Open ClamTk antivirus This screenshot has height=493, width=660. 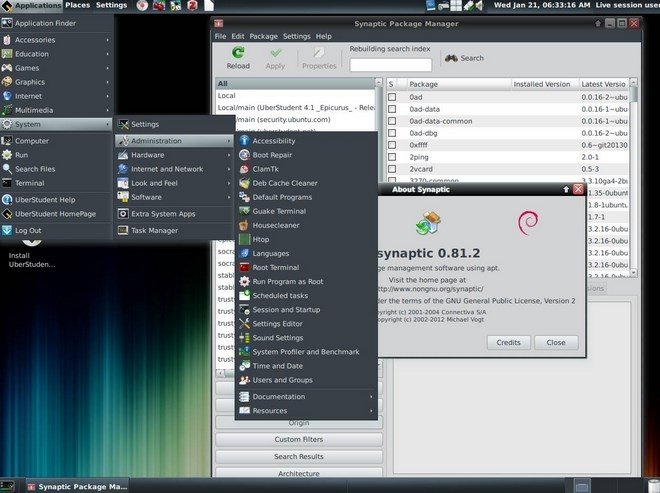point(306,169)
